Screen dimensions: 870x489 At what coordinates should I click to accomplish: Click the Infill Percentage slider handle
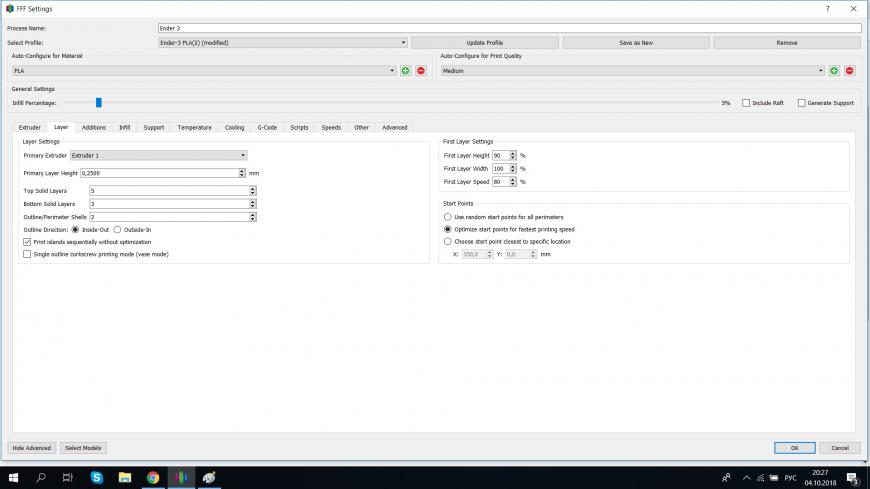click(x=99, y=103)
